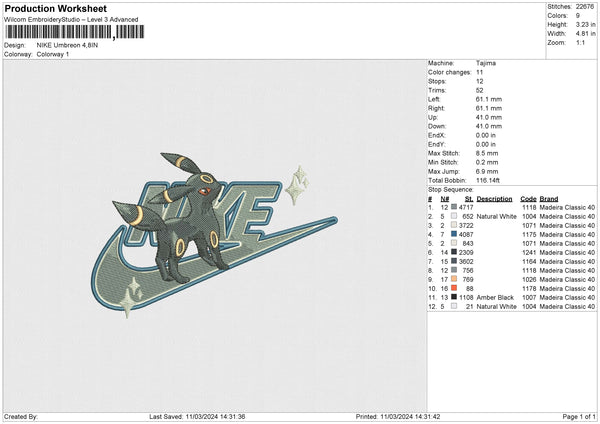Click the swatch beside stitch count 3602
600x424 pixels.
pos(454,261)
